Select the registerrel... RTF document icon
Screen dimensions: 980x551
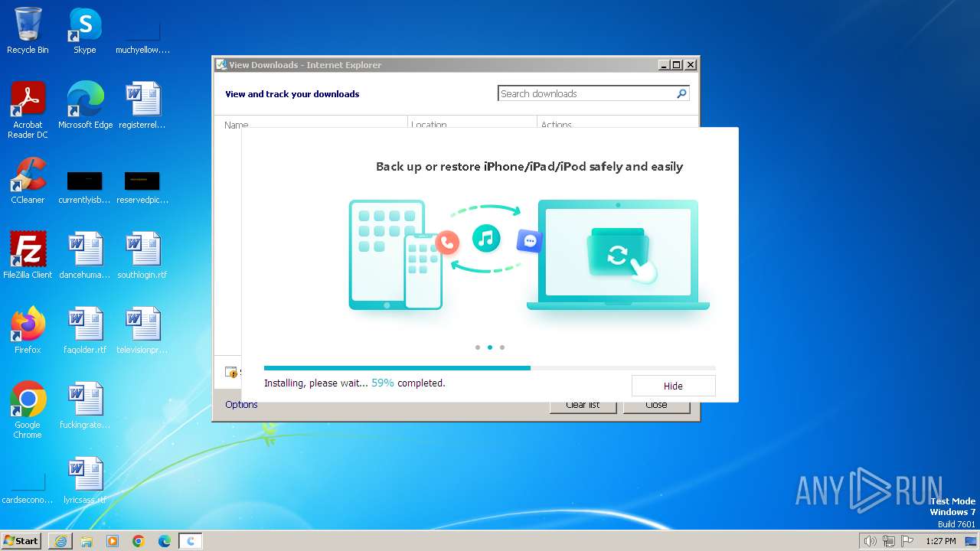142,105
